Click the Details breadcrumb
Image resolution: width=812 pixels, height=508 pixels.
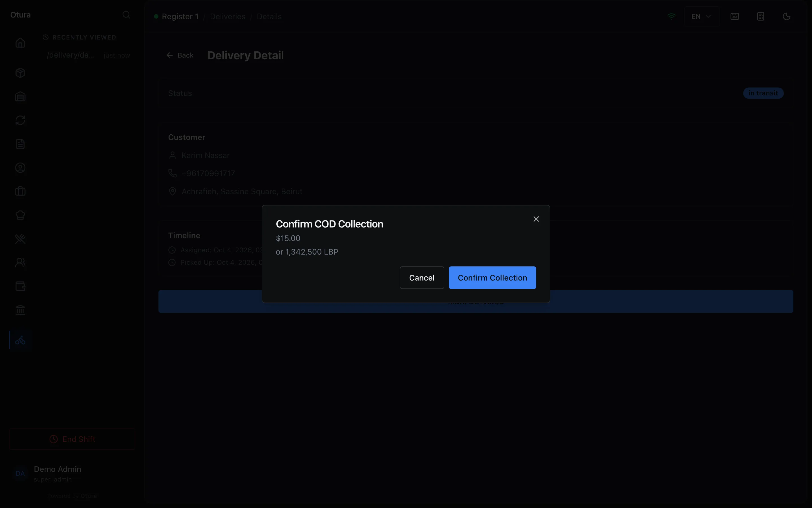tap(269, 16)
